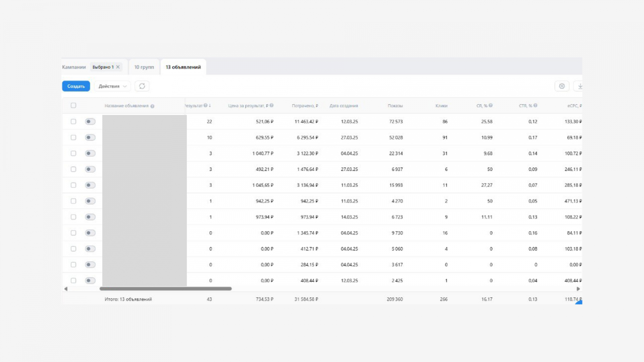Open the Действия dropdown
This screenshot has width=644, height=362.
click(x=112, y=86)
